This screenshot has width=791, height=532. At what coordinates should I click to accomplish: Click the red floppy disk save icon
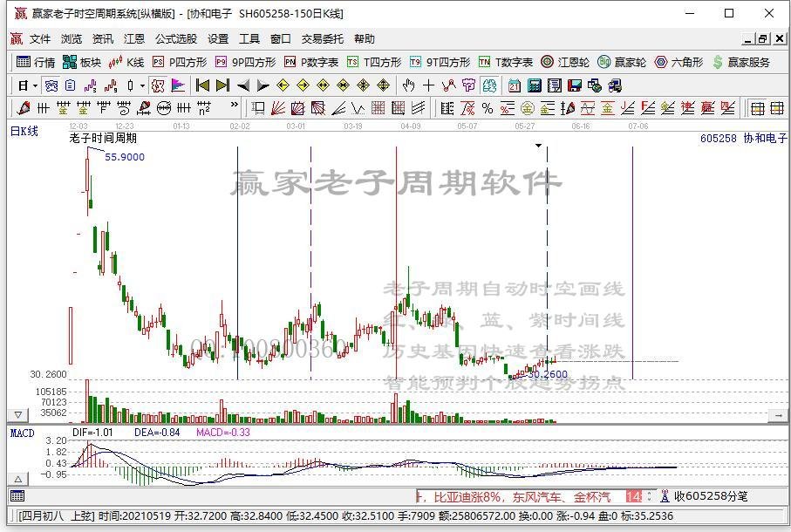click(x=575, y=85)
